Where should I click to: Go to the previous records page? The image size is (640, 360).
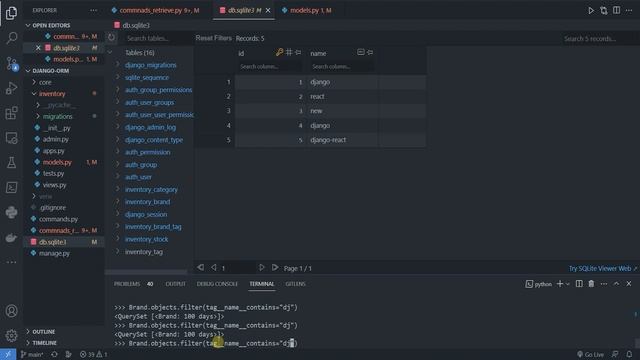pos(213,268)
